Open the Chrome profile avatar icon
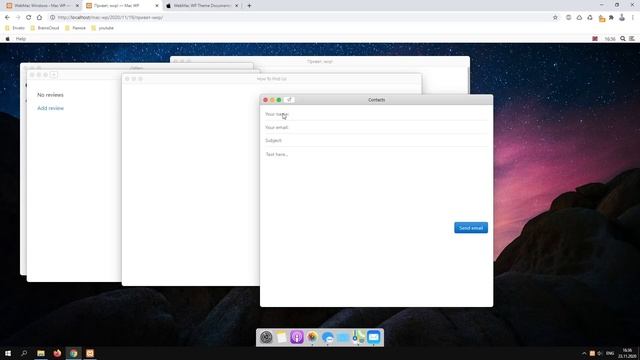 coord(622,18)
